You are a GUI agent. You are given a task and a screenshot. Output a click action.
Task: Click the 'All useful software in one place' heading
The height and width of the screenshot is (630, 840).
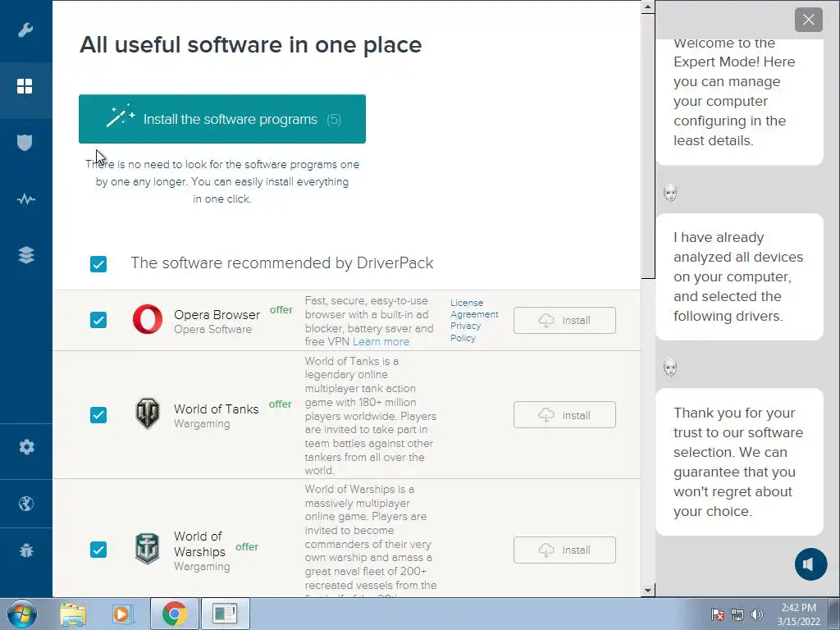[251, 44]
